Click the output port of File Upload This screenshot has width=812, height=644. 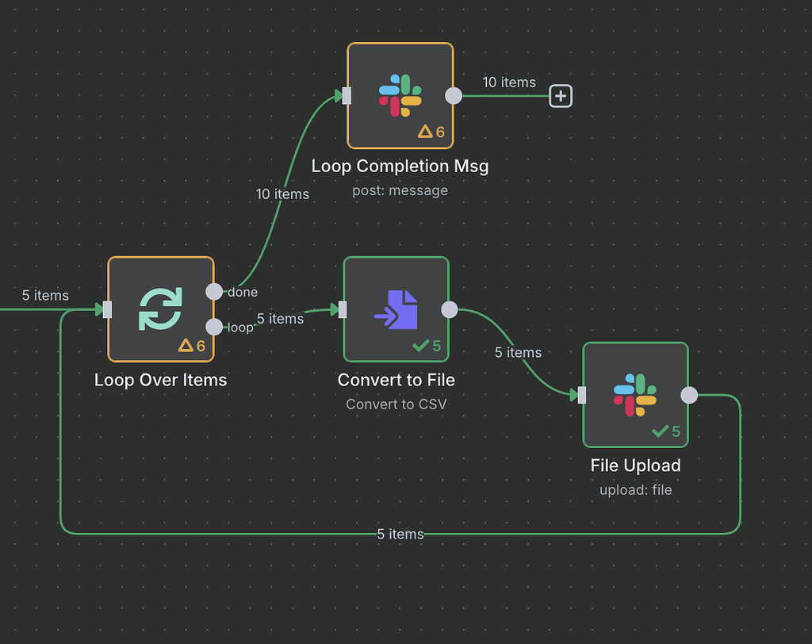coord(689,394)
